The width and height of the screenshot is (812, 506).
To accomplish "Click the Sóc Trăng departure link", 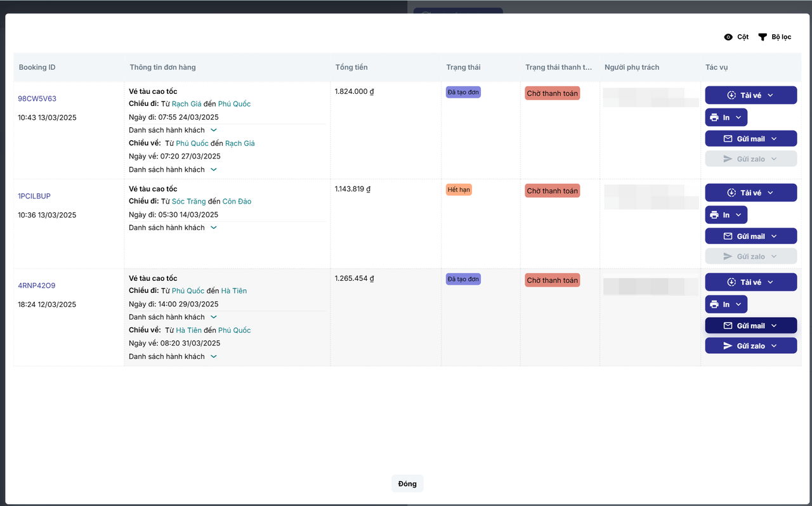I will click(x=189, y=202).
